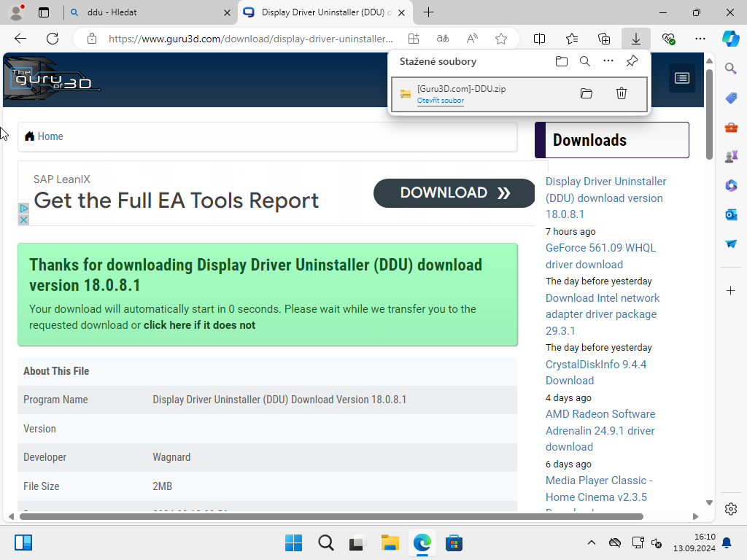Refresh the current page
This screenshot has height=560, width=747.
53,39
